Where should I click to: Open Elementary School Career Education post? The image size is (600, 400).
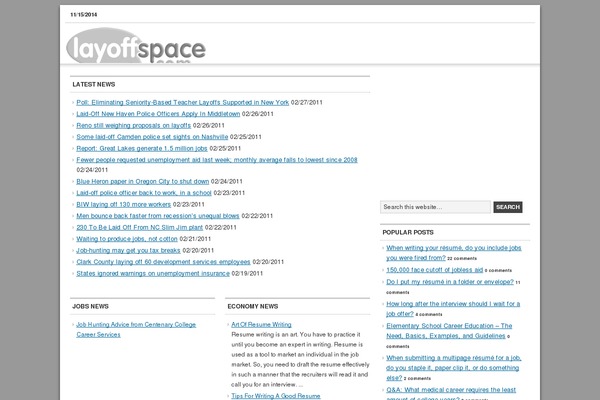tap(449, 331)
